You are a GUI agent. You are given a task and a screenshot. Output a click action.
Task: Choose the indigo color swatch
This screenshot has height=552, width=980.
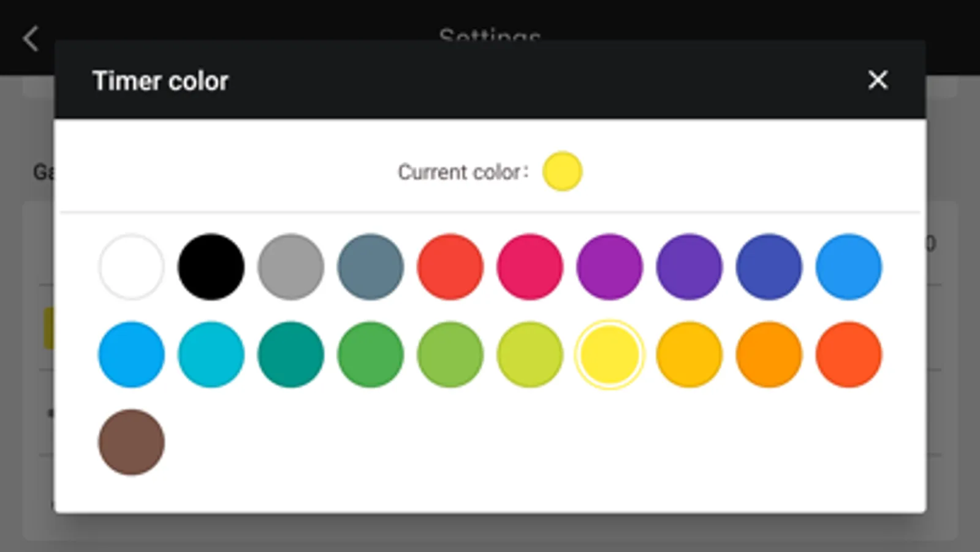pyautogui.click(x=769, y=267)
